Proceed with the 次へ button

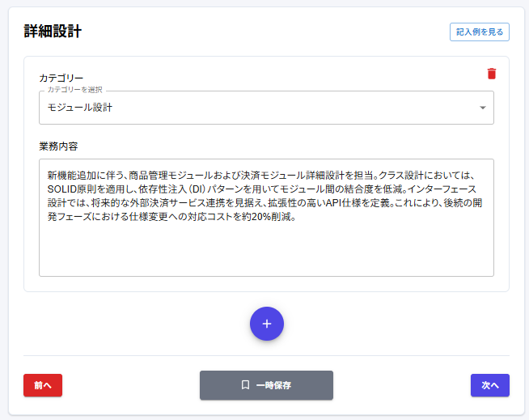click(x=490, y=385)
